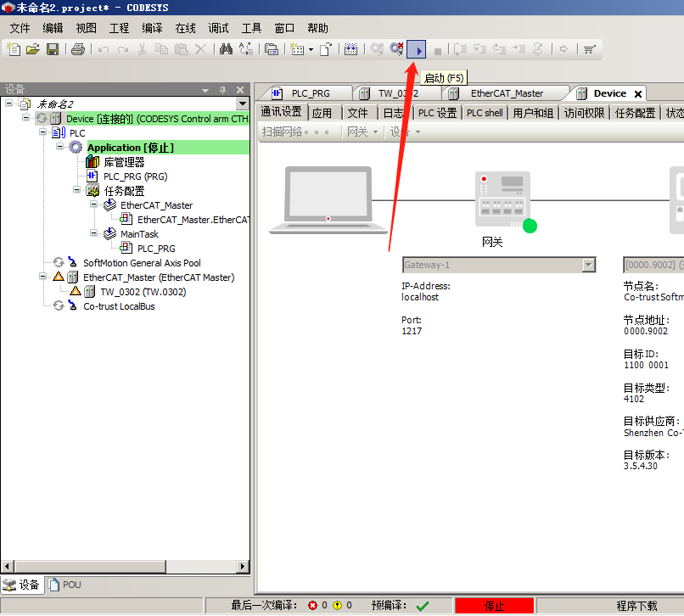Click the Undo arrow icon
The width and height of the screenshot is (684, 616).
click(104, 49)
